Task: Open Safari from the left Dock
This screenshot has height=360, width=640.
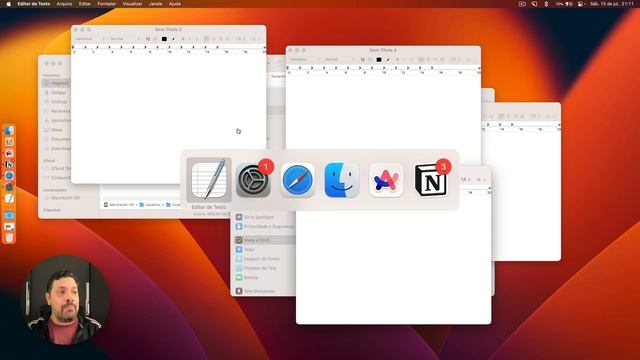Action: [9, 176]
